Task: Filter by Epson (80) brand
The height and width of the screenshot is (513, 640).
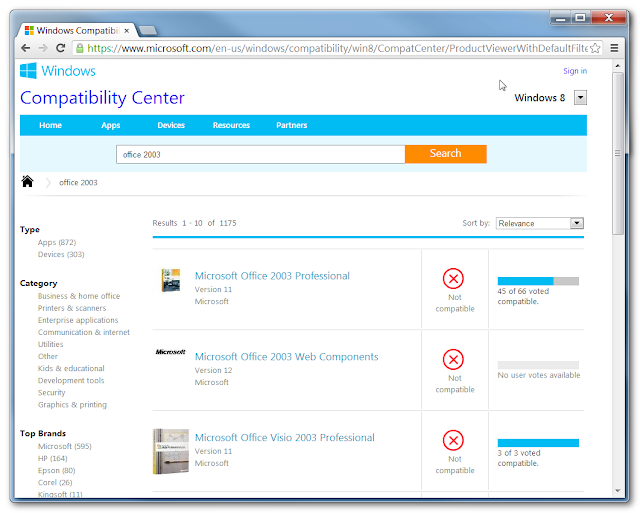Action: click(x=56, y=470)
